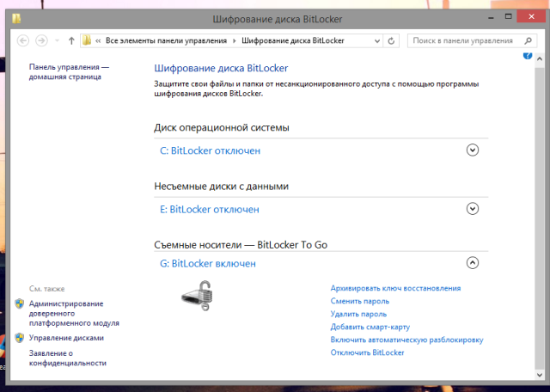The height and width of the screenshot is (392, 550).
Task: Click heading 'Несъемные диски с данными'
Action: (x=222, y=186)
